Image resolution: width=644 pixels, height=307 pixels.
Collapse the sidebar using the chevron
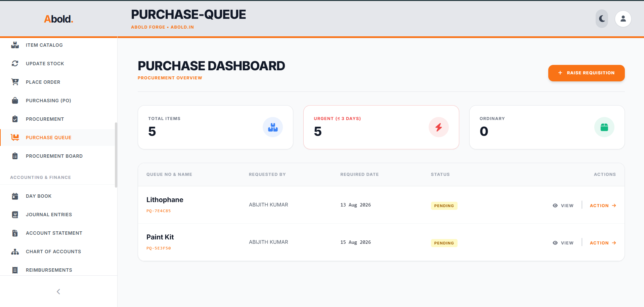58,292
